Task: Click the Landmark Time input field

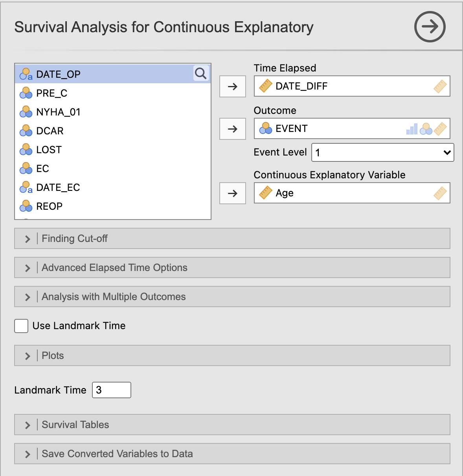Action: 112,390
